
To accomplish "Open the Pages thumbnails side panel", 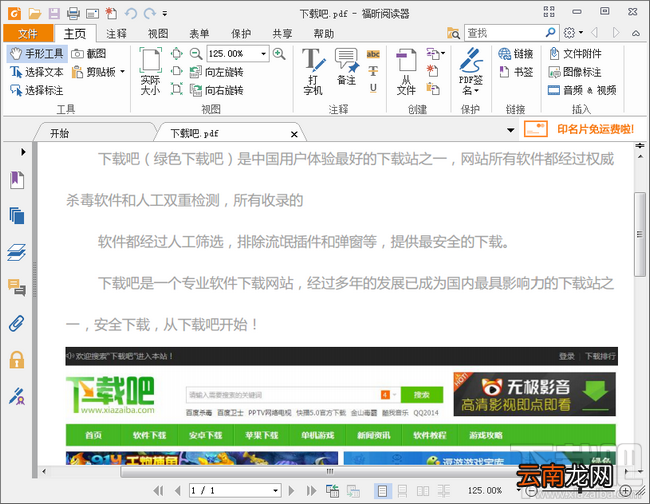I will pos(17,216).
